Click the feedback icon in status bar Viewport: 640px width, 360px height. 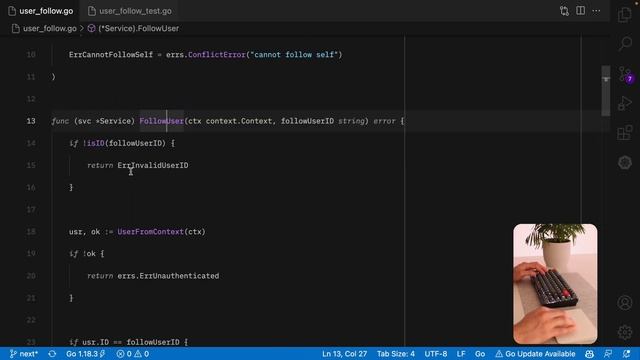[x=608, y=354]
